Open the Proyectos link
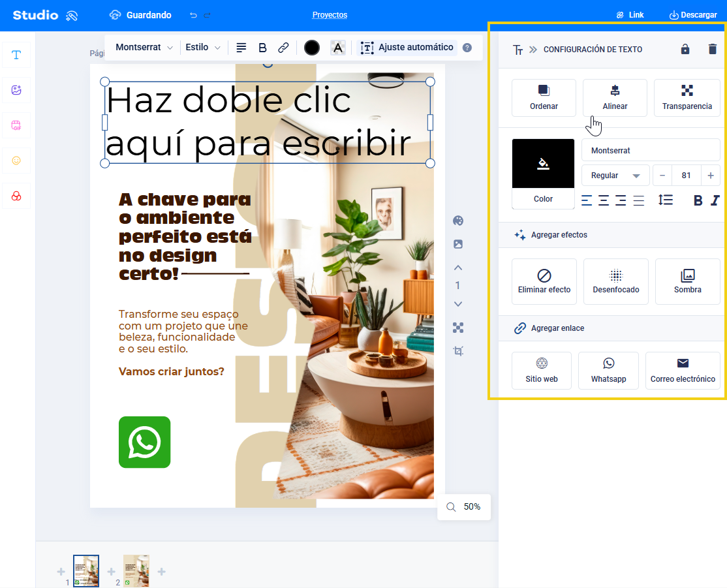727x588 pixels. (x=330, y=15)
